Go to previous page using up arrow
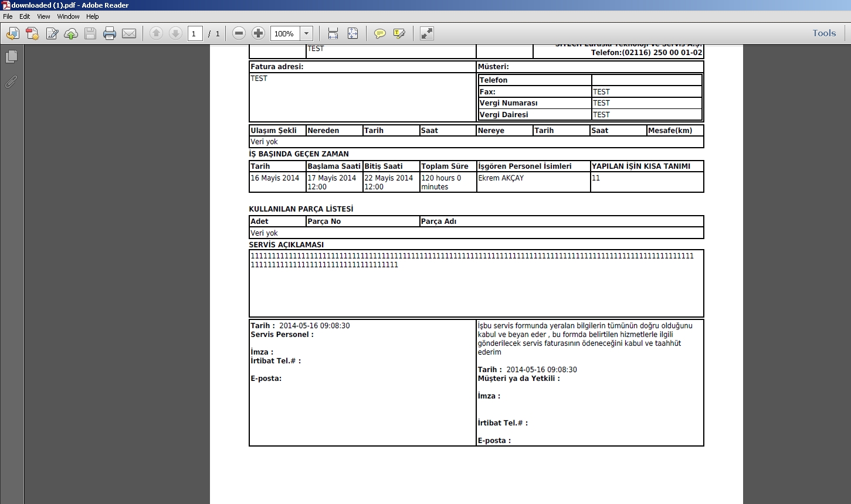 coord(156,33)
